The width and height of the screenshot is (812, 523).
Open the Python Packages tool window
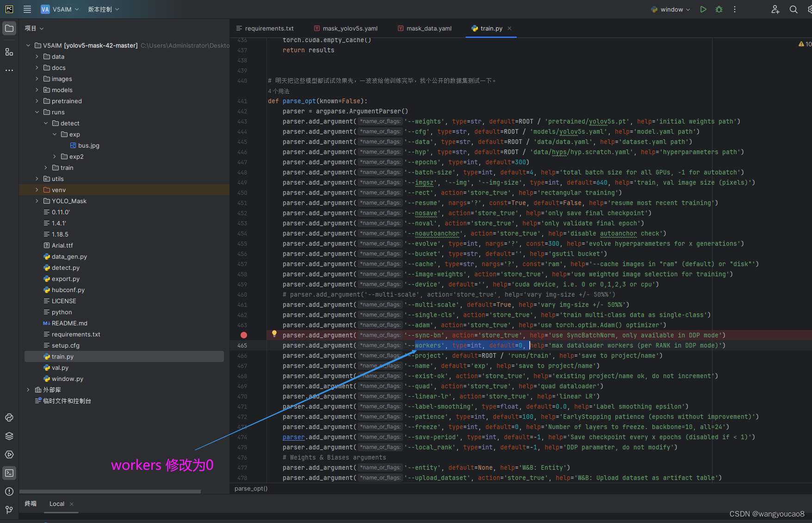[x=9, y=436]
